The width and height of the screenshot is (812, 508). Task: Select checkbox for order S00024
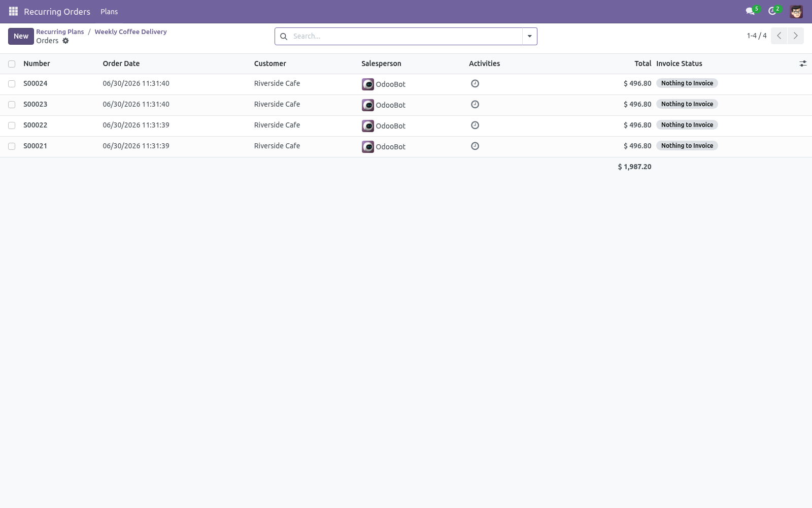[x=12, y=84]
